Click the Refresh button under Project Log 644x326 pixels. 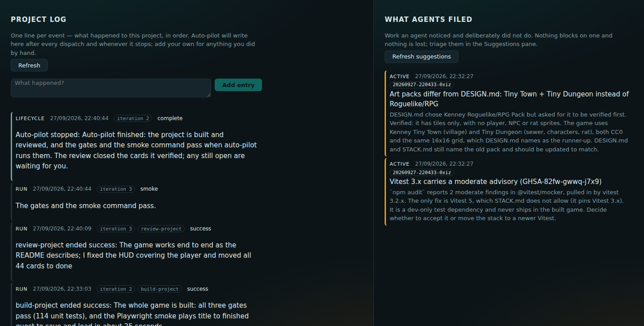click(29, 65)
